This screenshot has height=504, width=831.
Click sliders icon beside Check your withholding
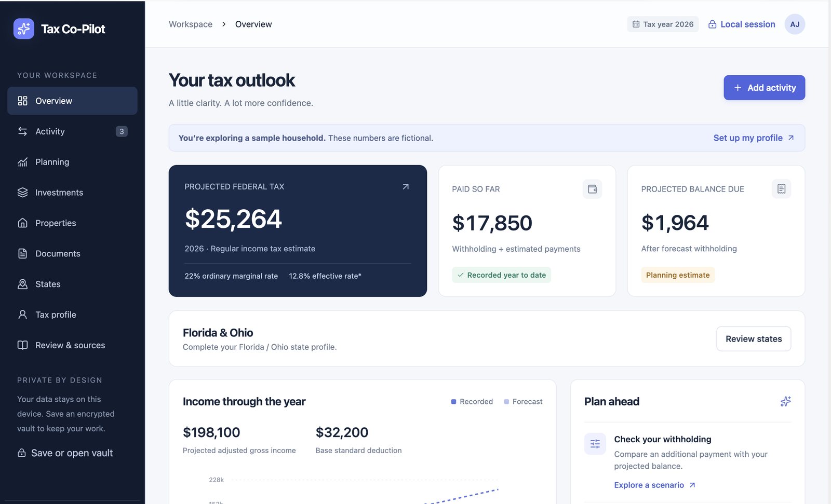[595, 444]
